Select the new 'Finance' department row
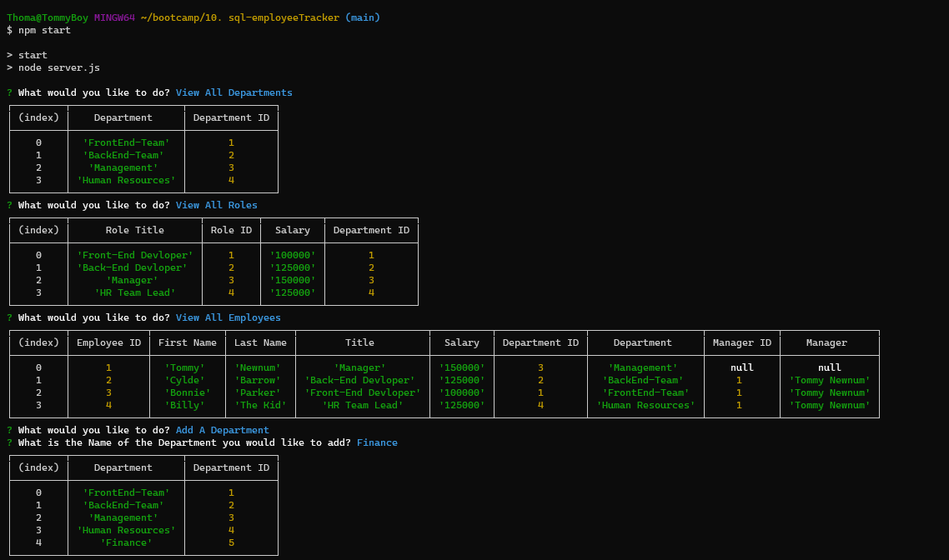The height and width of the screenshot is (560, 949). 123,542
